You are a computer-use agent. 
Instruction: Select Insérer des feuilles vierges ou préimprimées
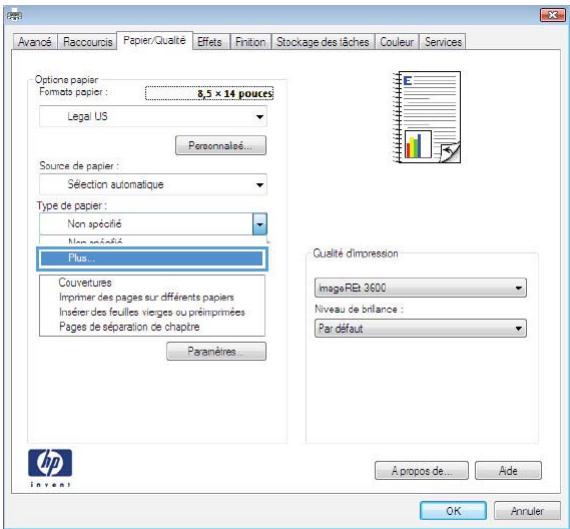point(152,312)
